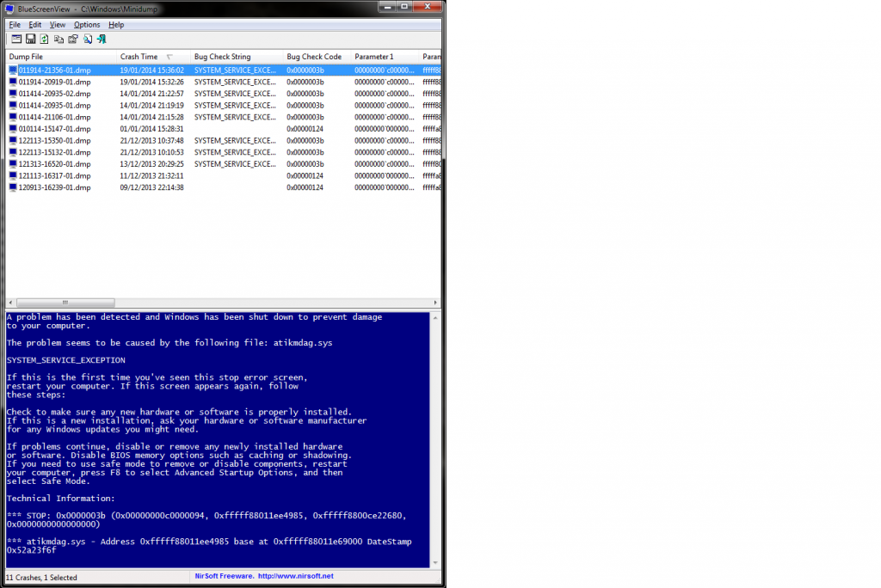Open the Help menu
The width and height of the screenshot is (881, 588).
click(x=116, y=25)
